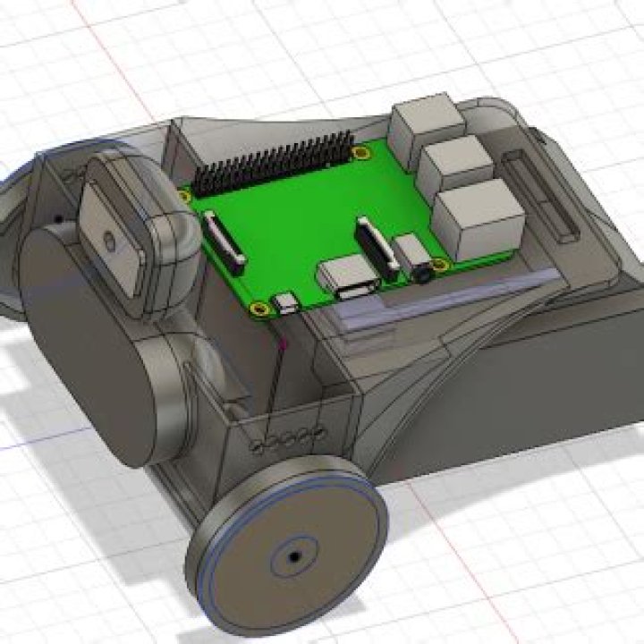
Task: Select the flat camera ribbon connector near GPIO header
Action: click(x=225, y=242)
